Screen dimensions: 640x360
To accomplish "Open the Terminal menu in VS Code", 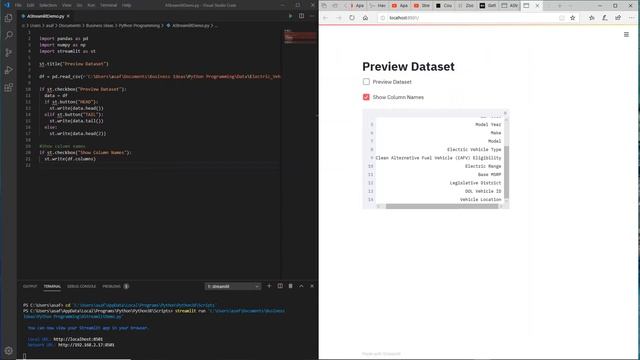I will pos(109,5).
